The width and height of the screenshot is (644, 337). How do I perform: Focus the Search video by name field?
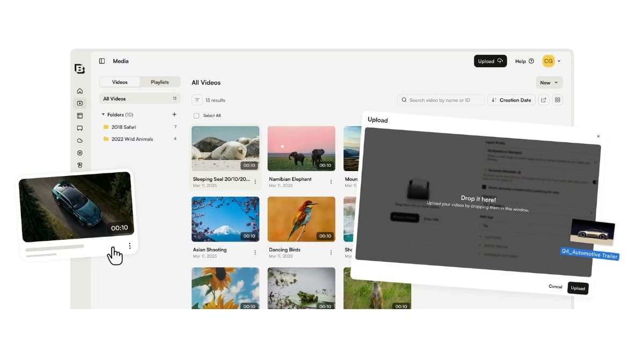[x=440, y=100]
